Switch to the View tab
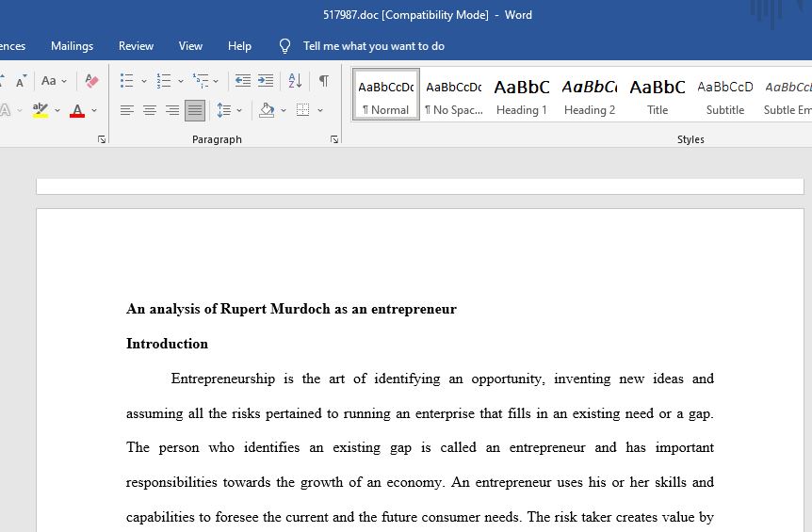 pos(190,46)
